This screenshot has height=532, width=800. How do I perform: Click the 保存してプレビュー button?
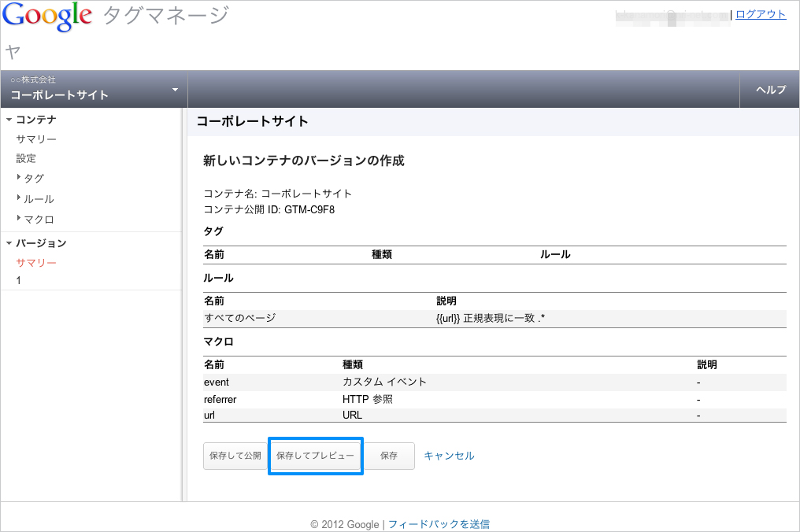(x=315, y=456)
